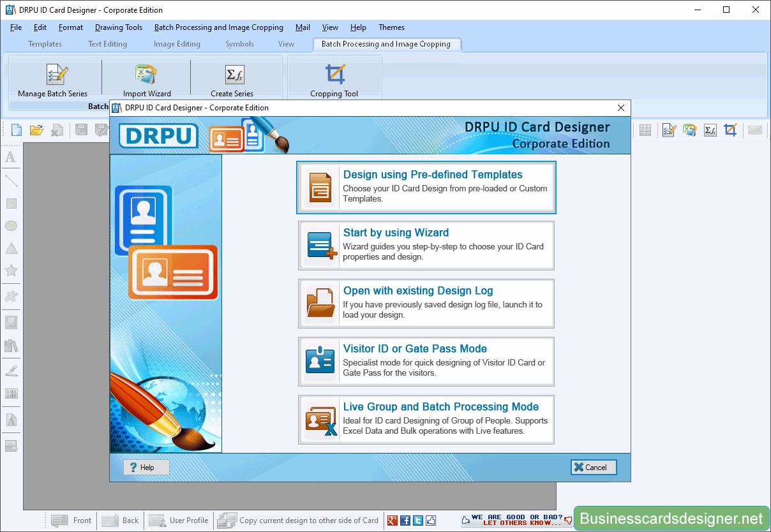Choose Live Group and Batch Processing Mode
The width and height of the screenshot is (771, 532).
pyautogui.click(x=426, y=420)
